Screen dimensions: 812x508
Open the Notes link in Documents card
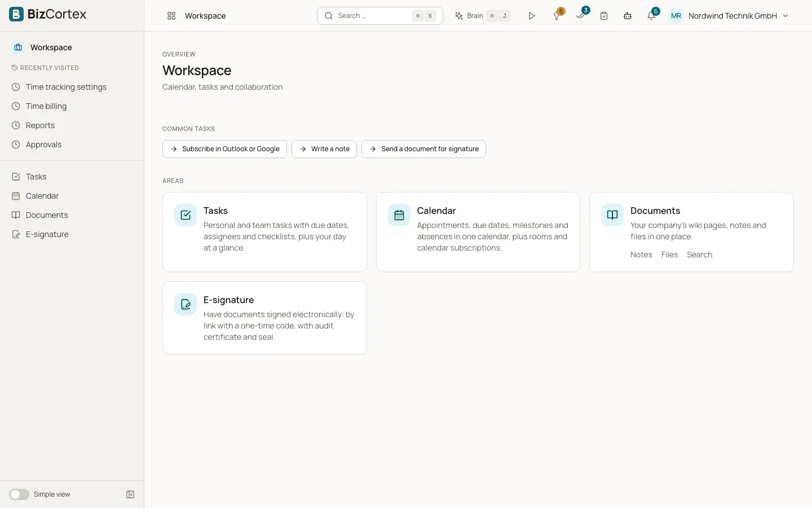(x=641, y=255)
